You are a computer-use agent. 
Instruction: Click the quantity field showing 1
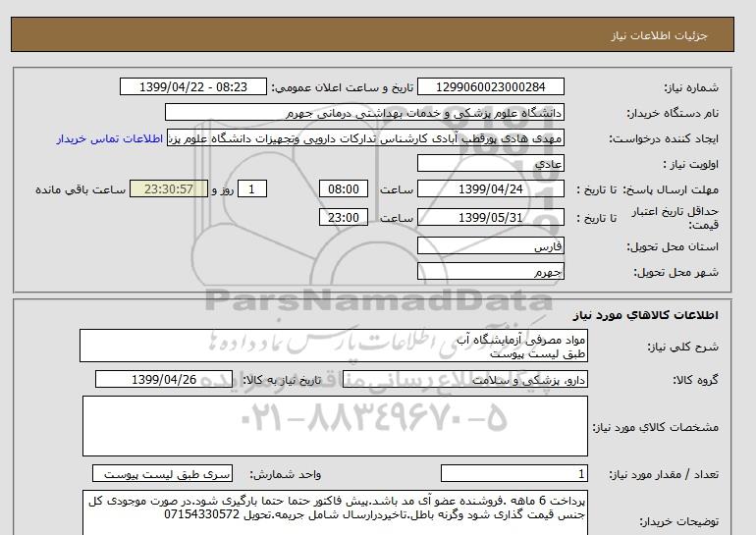[514, 474]
